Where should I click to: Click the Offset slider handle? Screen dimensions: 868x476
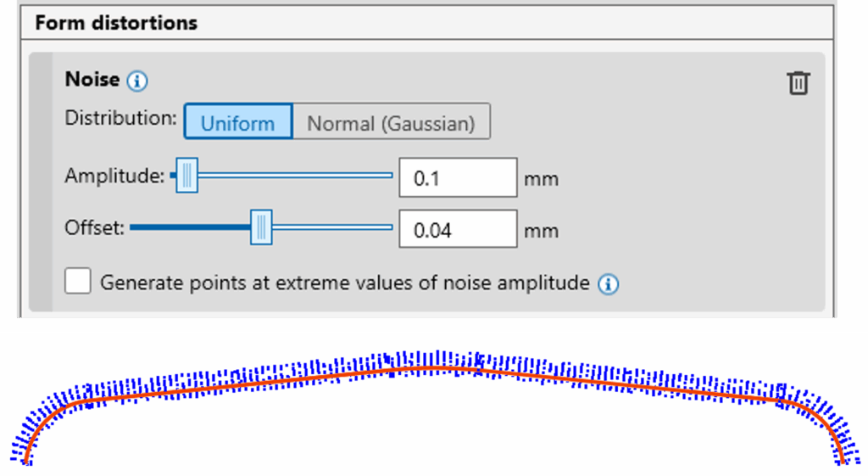(261, 227)
